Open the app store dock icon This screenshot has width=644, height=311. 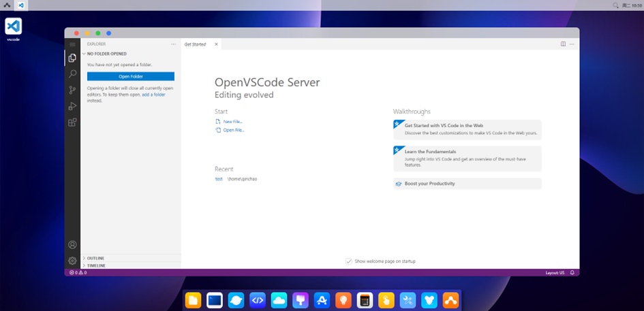click(322, 300)
